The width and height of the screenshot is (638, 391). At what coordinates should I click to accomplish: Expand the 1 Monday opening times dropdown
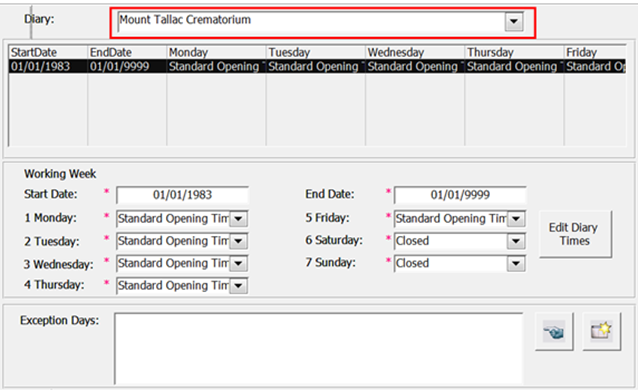coord(238,219)
